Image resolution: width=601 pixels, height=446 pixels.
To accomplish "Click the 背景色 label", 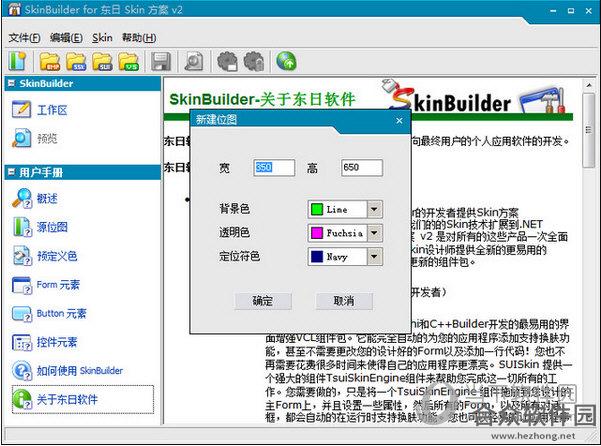I will coord(234,209).
